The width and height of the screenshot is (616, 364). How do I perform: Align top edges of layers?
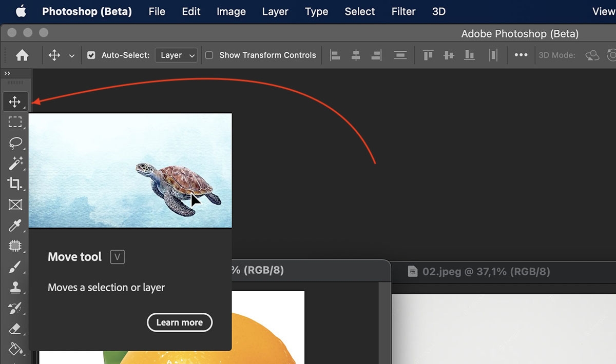(428, 55)
